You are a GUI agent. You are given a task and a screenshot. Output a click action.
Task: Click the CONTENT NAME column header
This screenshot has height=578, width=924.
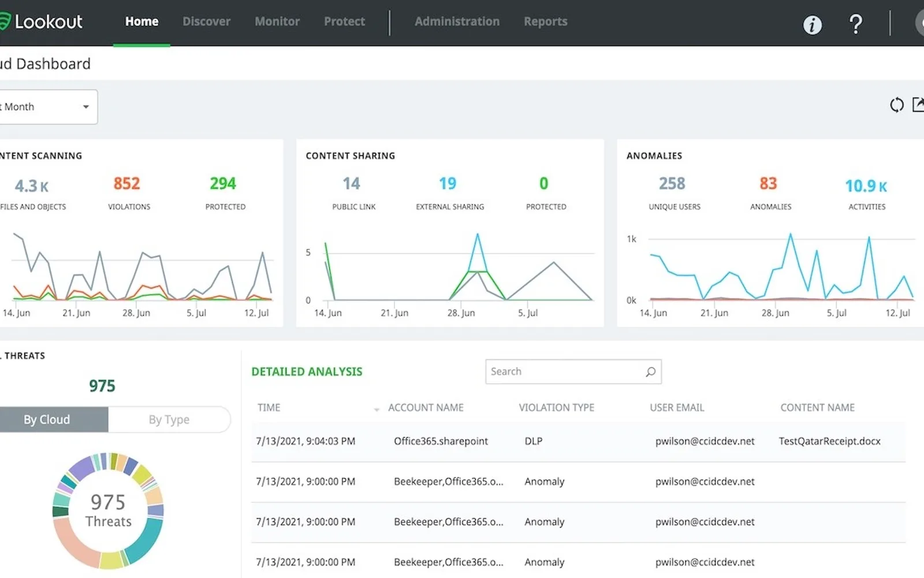tap(817, 407)
